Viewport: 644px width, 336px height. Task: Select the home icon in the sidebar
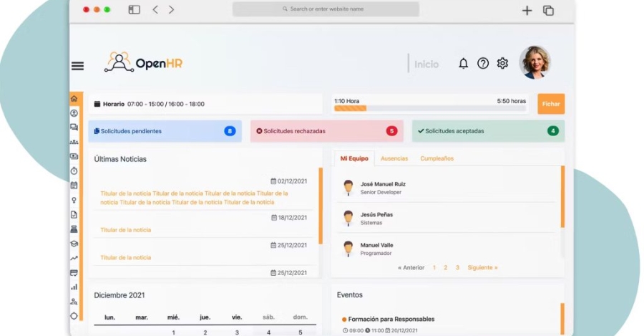(74, 99)
